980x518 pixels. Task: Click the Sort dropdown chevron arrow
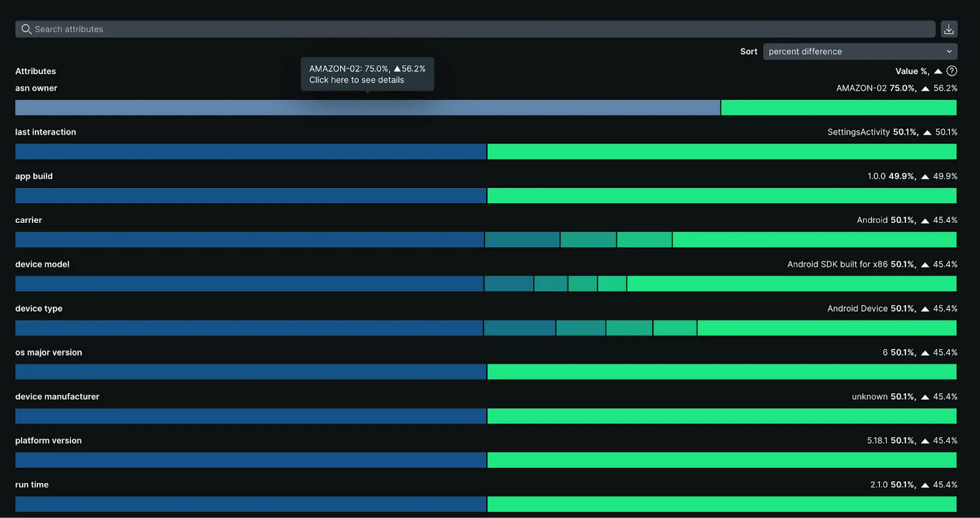(949, 51)
